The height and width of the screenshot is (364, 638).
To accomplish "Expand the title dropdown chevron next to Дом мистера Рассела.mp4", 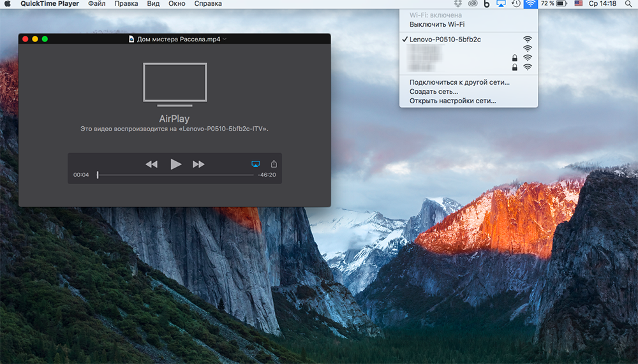I will [x=225, y=39].
